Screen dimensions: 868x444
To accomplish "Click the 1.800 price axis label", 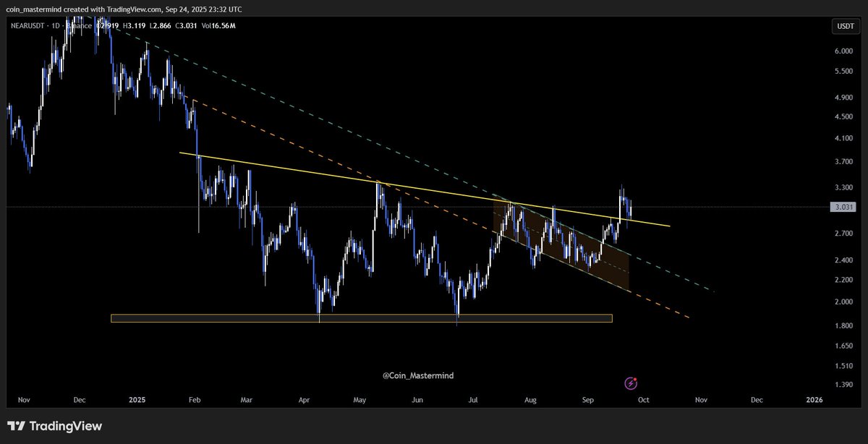I will (844, 326).
